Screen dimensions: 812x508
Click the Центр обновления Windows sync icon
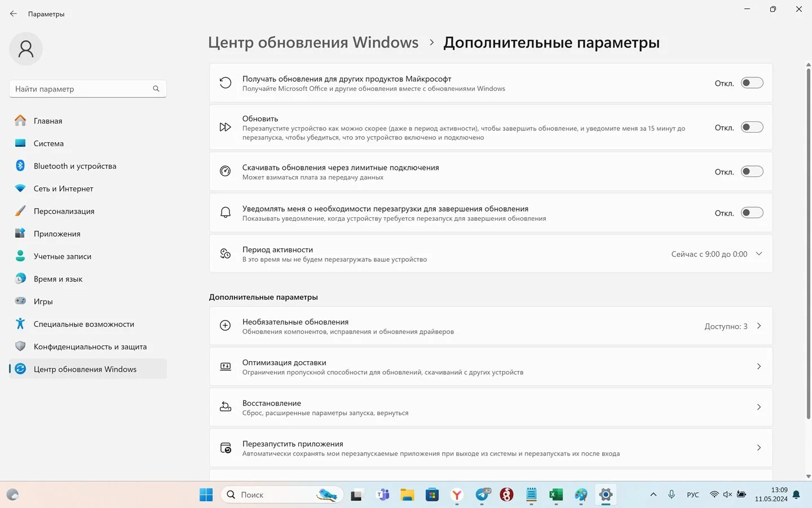[x=20, y=369]
